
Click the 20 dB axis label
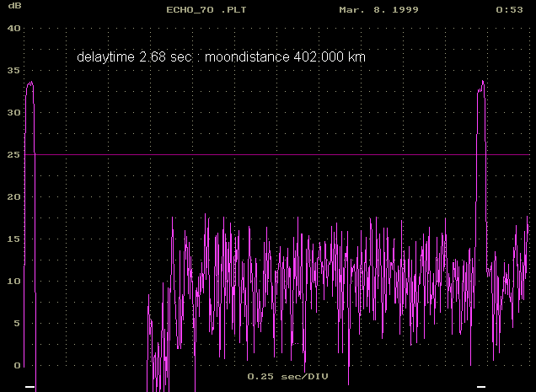tap(12, 196)
